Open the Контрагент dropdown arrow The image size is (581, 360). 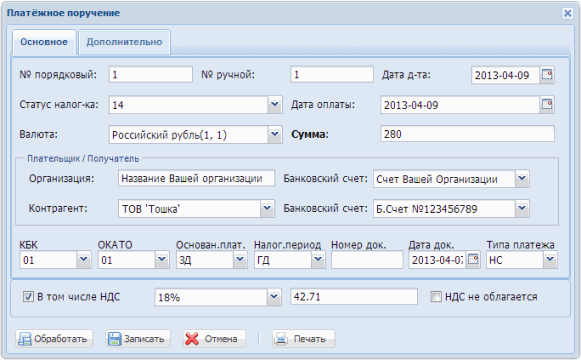pyautogui.click(x=267, y=209)
